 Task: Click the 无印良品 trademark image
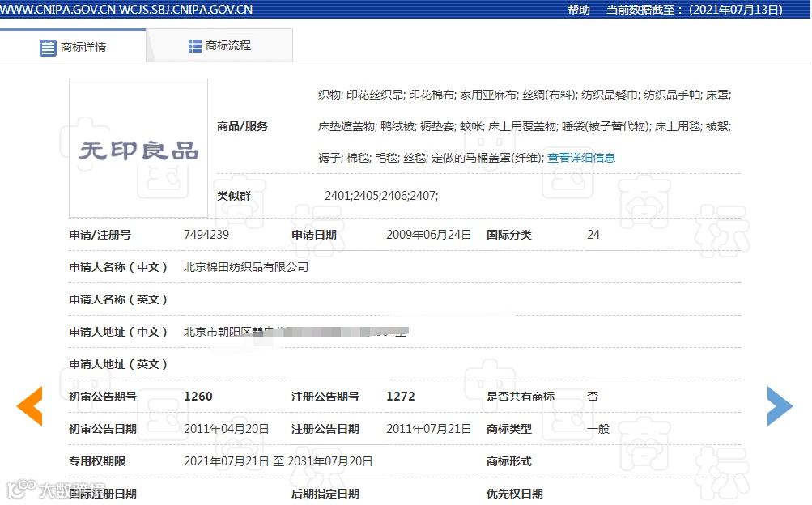pyautogui.click(x=138, y=148)
